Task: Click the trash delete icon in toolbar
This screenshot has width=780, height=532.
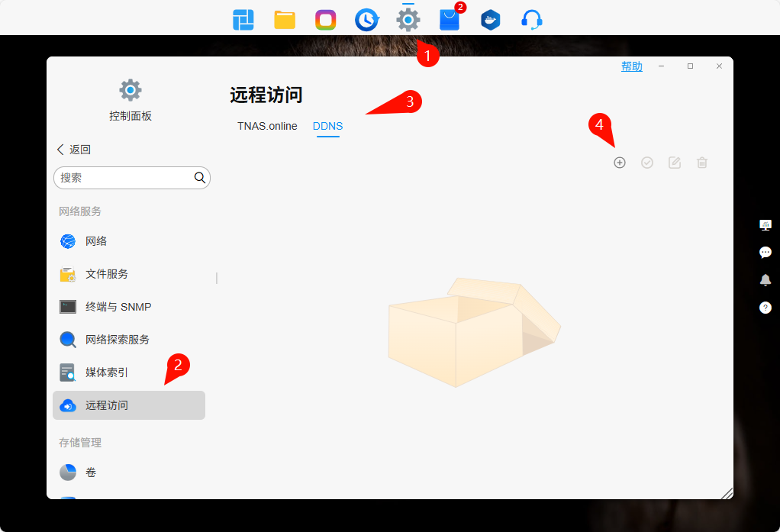Action: pyautogui.click(x=702, y=163)
